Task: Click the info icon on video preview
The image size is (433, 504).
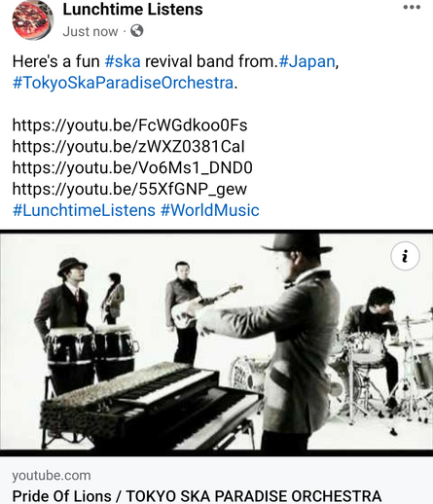Action: click(x=405, y=256)
